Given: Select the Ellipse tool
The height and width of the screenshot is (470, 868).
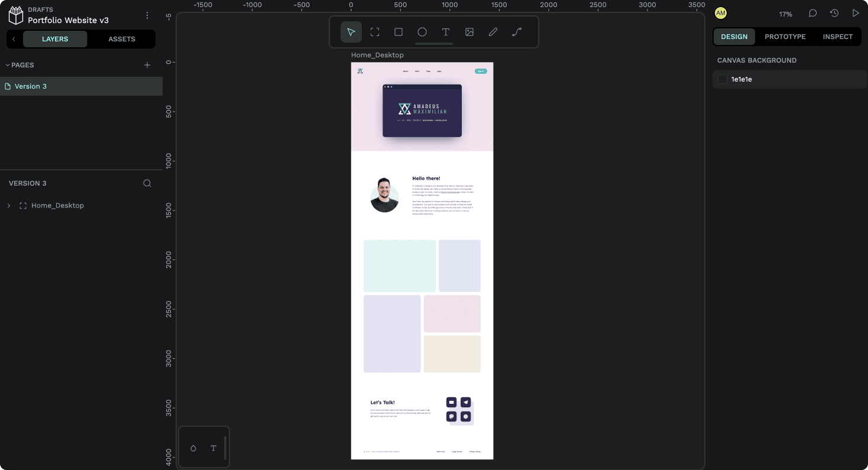Looking at the screenshot, I should (422, 32).
